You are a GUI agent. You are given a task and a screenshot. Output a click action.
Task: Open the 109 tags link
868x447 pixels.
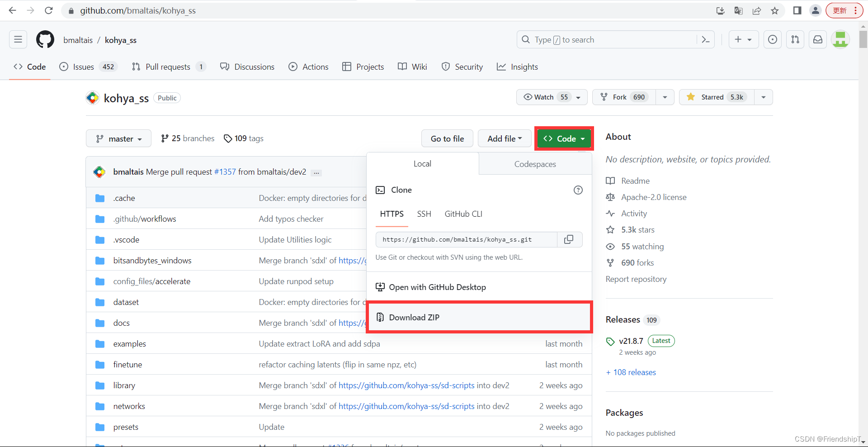pos(244,138)
